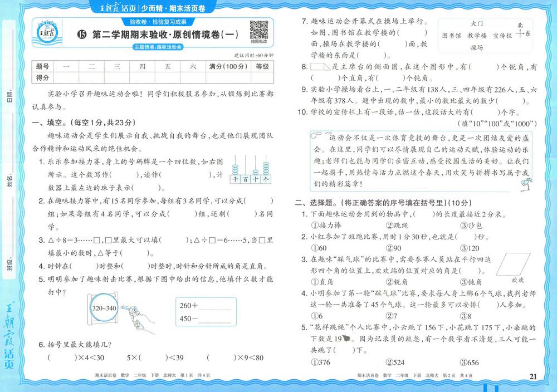Click 图书馆 on the school map

(452, 36)
